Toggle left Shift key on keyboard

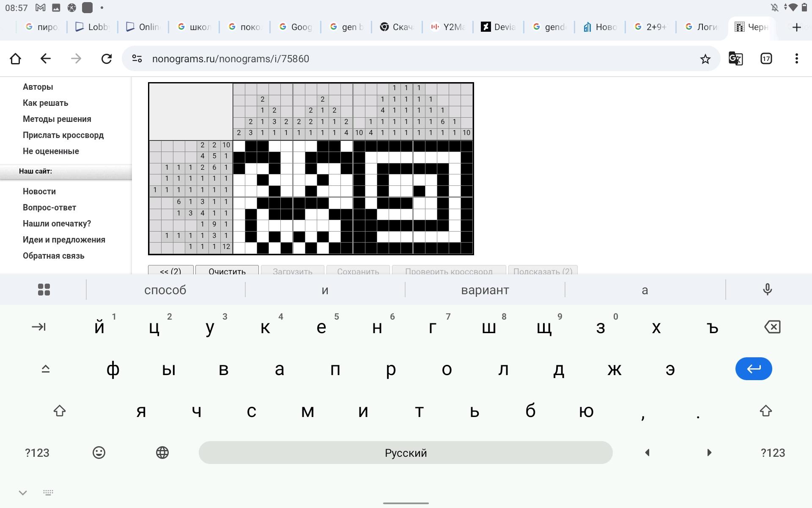pyautogui.click(x=60, y=411)
